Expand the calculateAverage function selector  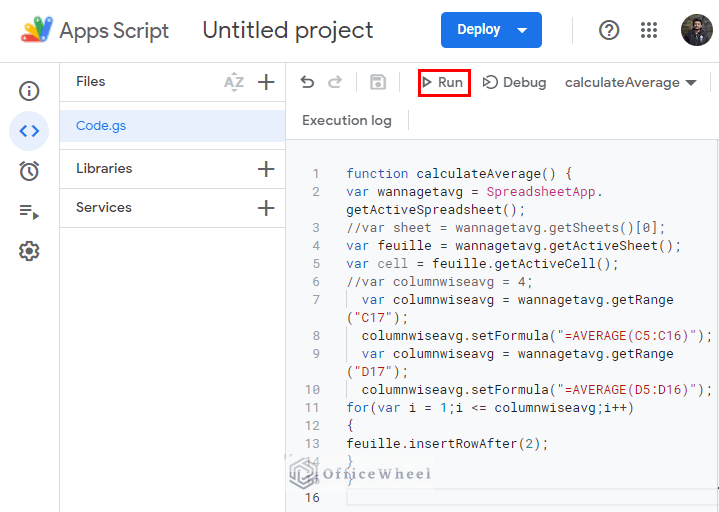pyautogui.click(x=630, y=82)
